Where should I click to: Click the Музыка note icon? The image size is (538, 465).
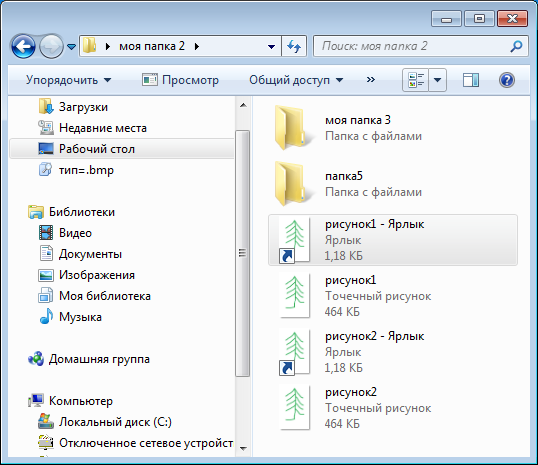click(x=46, y=316)
